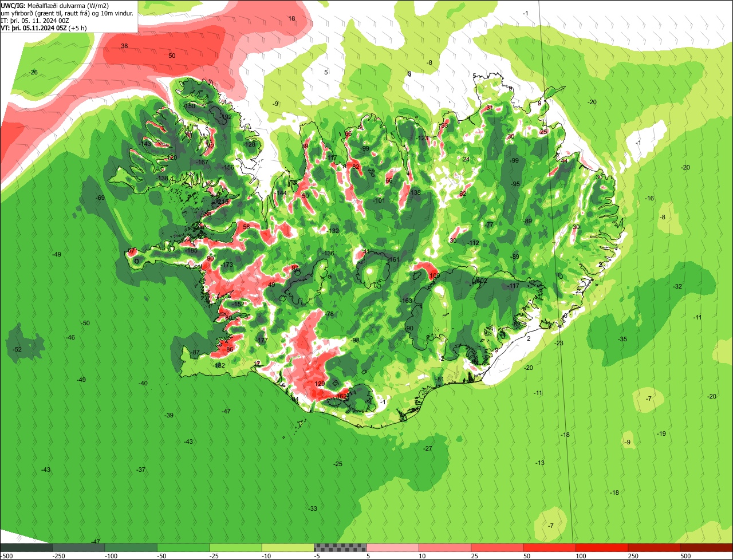Click the legend tick label "-500"
The image size is (733, 560).
click(6, 556)
